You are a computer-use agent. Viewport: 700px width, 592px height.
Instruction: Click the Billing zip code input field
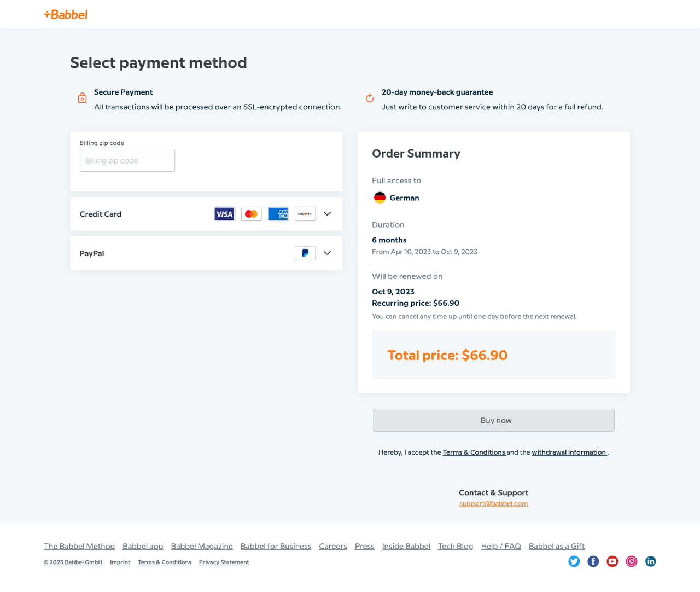tap(127, 160)
